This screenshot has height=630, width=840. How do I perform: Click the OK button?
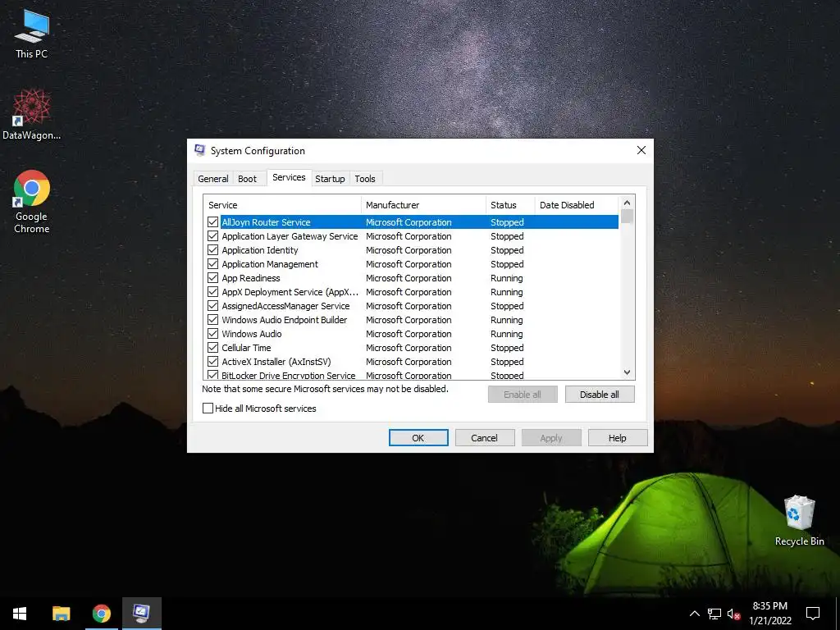[418, 438]
